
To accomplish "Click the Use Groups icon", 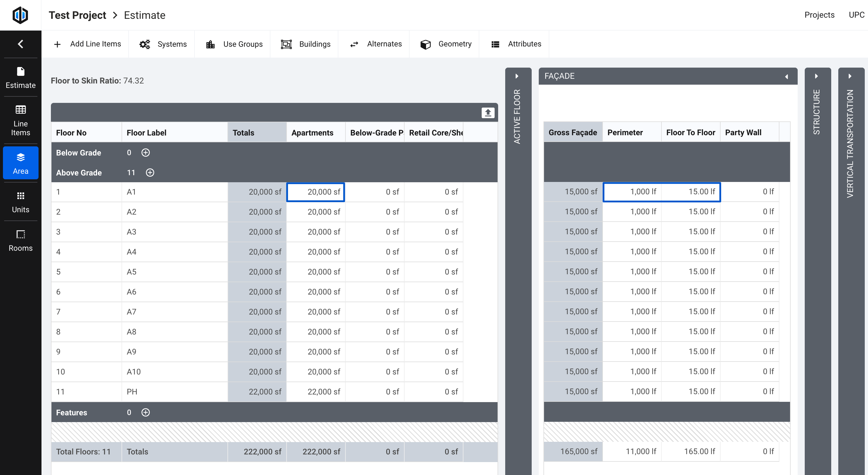I will (x=210, y=44).
